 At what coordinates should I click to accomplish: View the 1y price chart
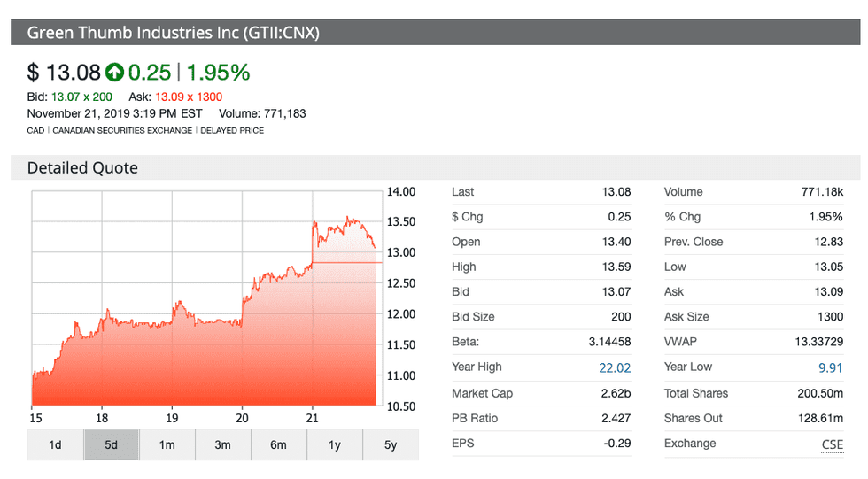point(334,444)
